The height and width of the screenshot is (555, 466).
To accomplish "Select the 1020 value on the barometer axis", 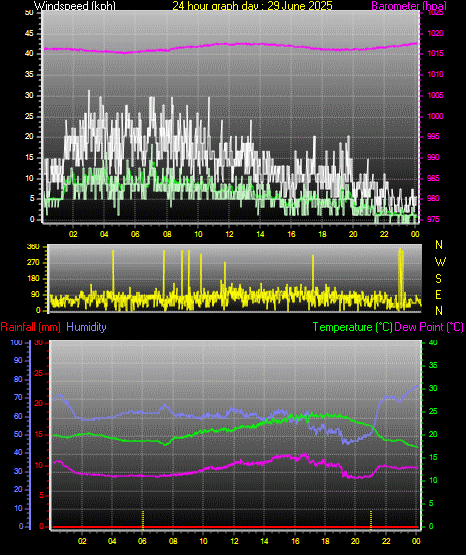I will pos(436,33).
